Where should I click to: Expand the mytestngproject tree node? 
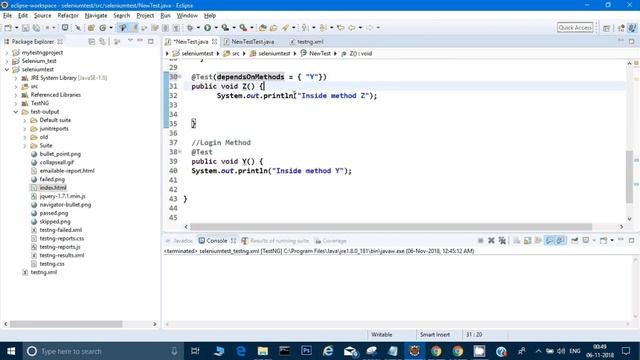(x=7, y=53)
